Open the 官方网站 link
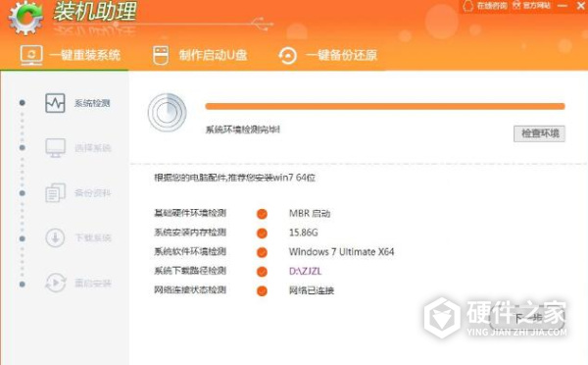The image size is (588, 365). coord(537,6)
